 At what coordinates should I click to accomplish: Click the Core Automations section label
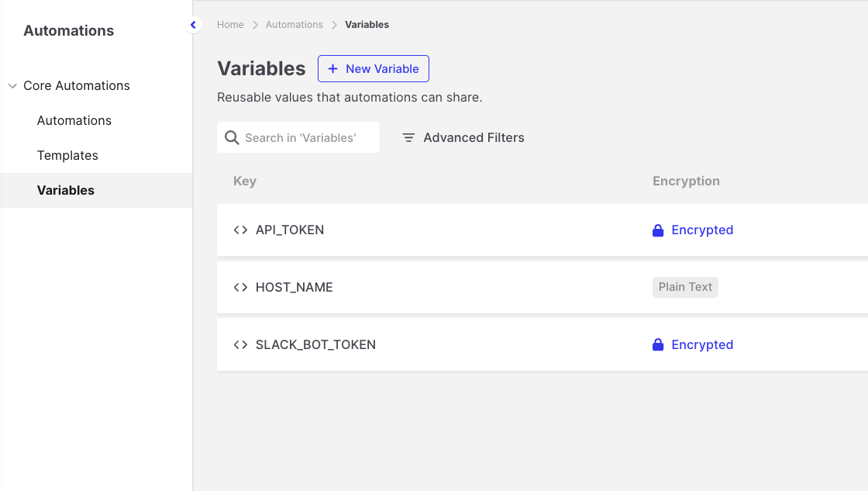click(x=77, y=86)
